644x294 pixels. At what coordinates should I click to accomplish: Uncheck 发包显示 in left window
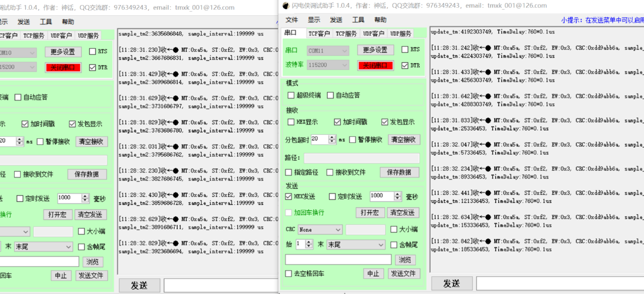tap(72, 124)
